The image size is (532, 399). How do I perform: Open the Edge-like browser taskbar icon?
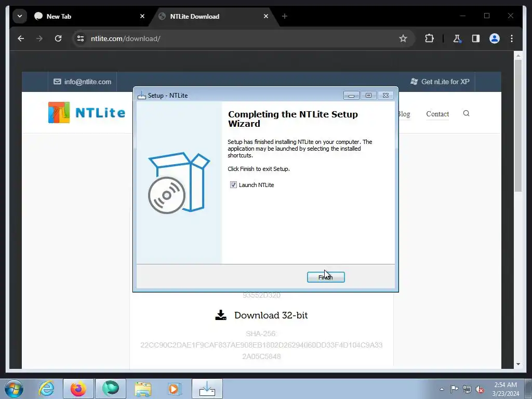pos(111,389)
